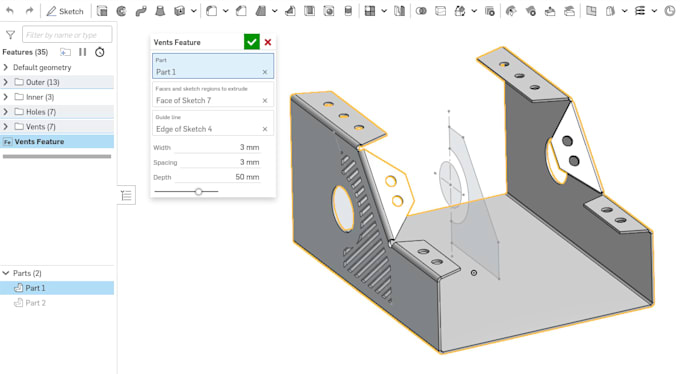The height and width of the screenshot is (374, 680).
Task: Select the Revolve tool
Action: point(121,11)
